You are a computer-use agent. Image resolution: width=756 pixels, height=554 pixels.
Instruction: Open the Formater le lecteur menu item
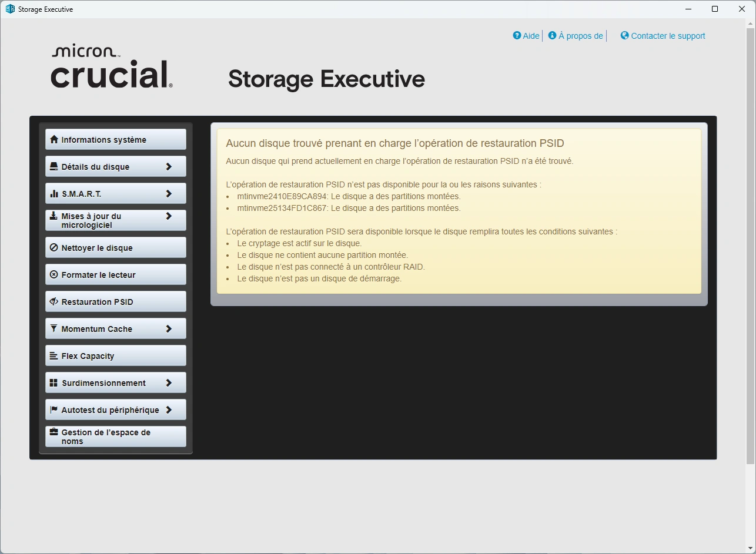click(x=116, y=274)
